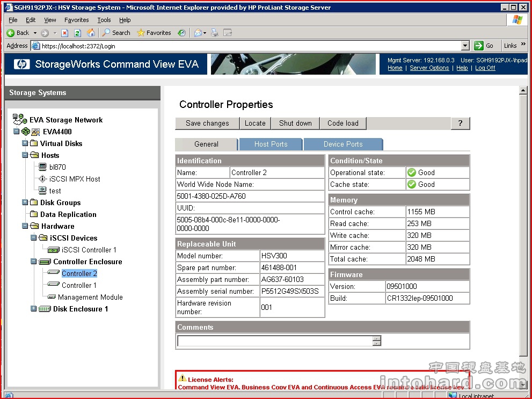Expand the Virtual Disks folder

click(x=25, y=143)
